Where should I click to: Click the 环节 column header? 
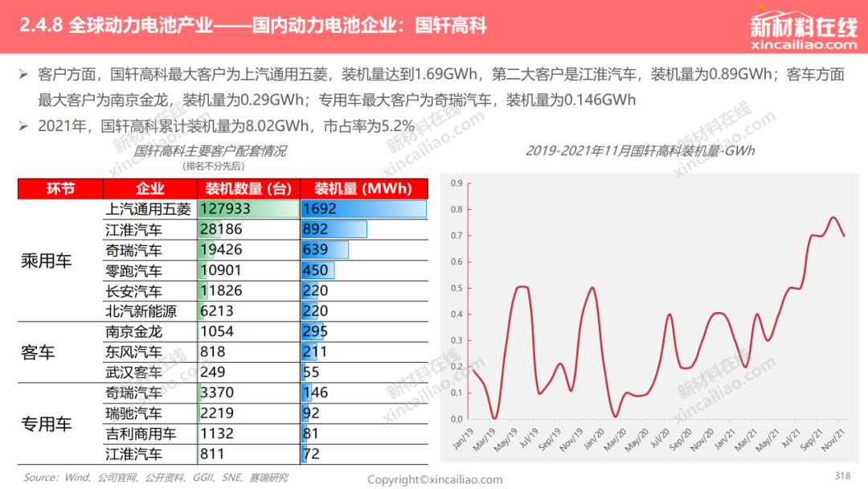[60, 189]
